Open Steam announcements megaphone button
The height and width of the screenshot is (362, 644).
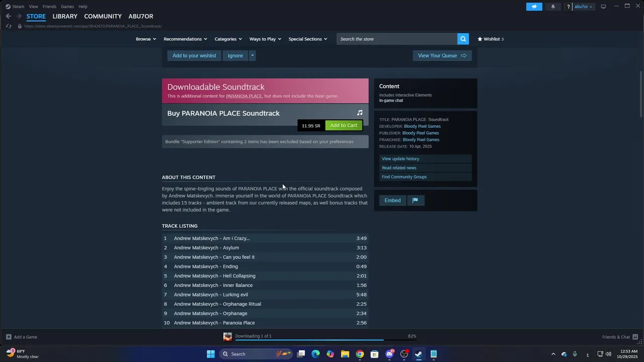click(534, 7)
